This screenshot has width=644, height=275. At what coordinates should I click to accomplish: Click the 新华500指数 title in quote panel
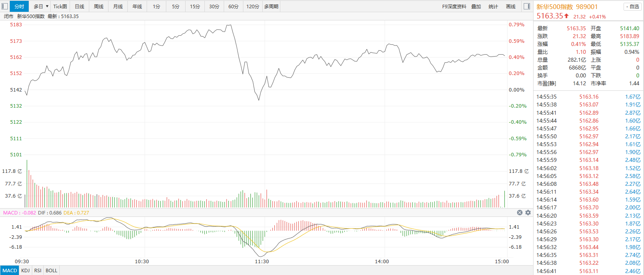(x=554, y=7)
